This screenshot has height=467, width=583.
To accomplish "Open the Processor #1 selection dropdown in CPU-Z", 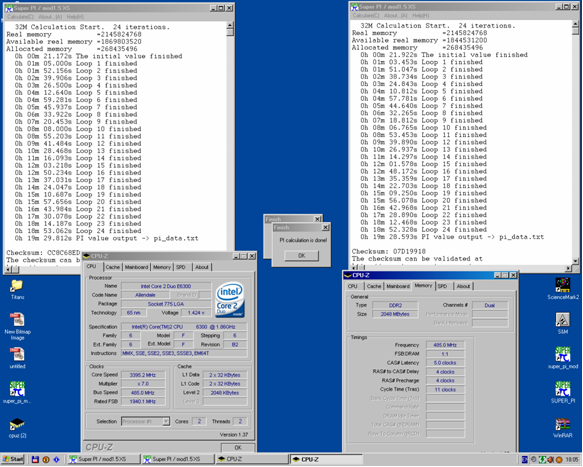I will coord(166,421).
